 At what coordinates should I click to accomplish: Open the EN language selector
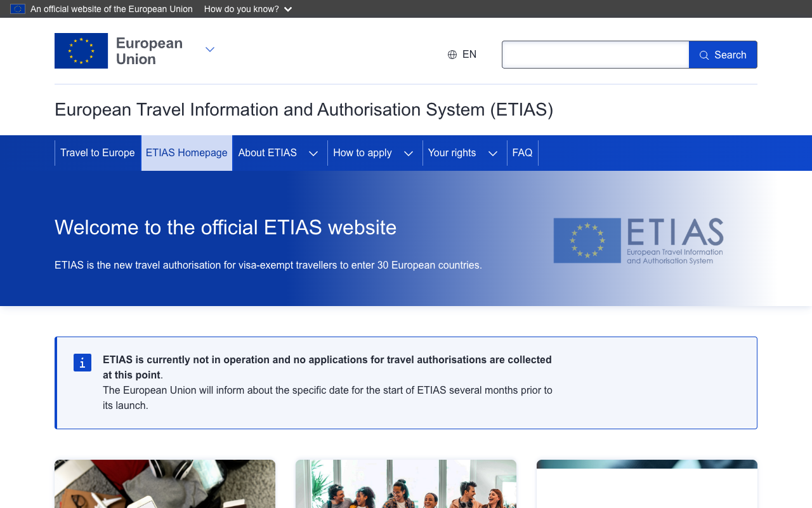tap(462, 55)
